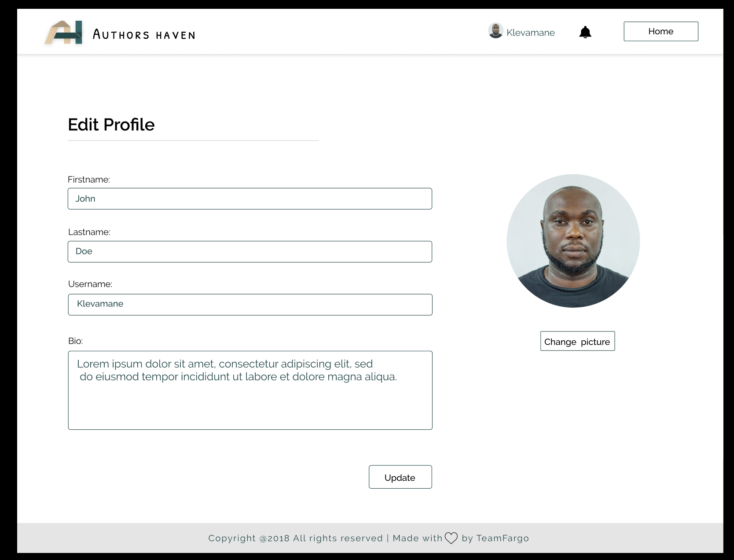The height and width of the screenshot is (560, 734).
Task: Click the Klevamane avatar in the header
Action: click(495, 31)
